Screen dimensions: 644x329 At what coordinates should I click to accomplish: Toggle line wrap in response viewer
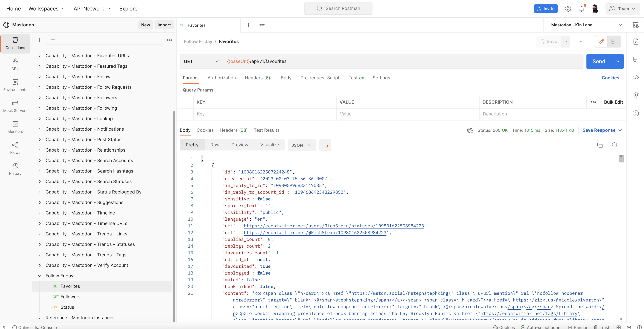point(325,145)
